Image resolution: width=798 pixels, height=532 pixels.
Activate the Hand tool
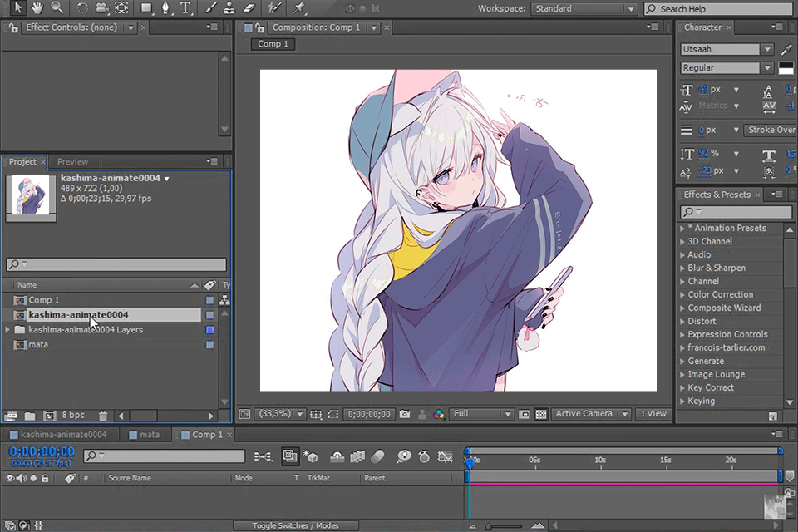click(37, 8)
